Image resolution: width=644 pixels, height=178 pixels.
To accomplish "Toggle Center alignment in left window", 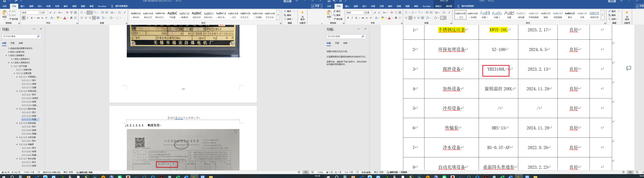I will (x=86, y=18).
